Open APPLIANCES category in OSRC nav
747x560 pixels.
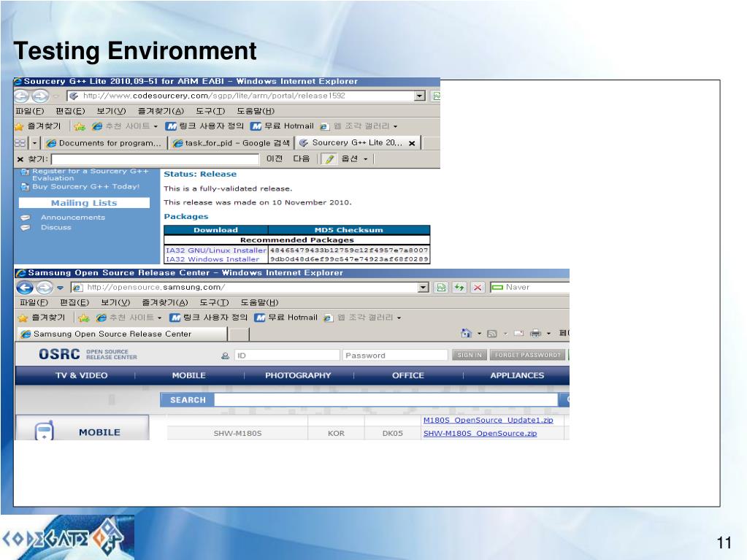click(x=517, y=375)
